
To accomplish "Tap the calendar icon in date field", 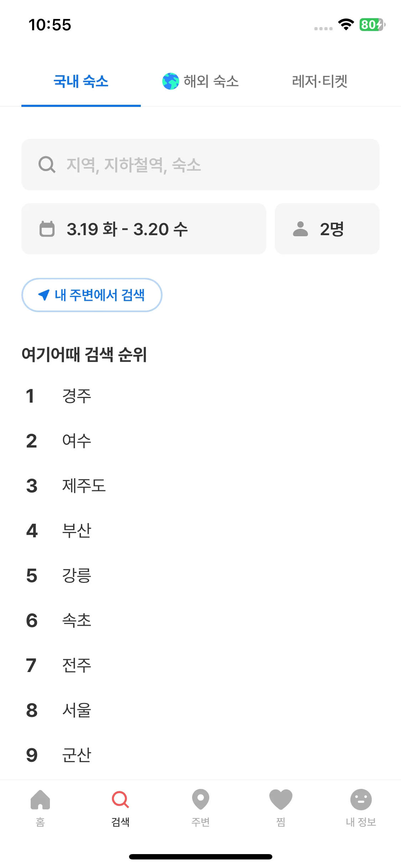I will (x=47, y=229).
